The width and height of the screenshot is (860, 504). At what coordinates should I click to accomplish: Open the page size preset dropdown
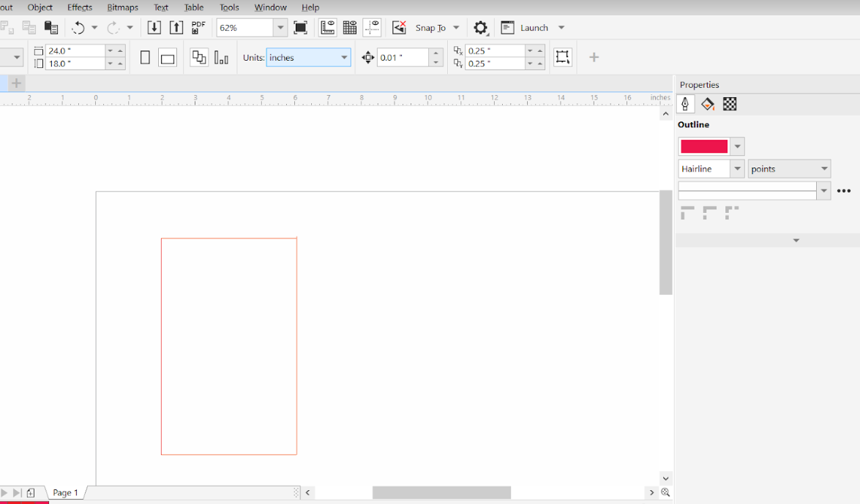pos(16,57)
